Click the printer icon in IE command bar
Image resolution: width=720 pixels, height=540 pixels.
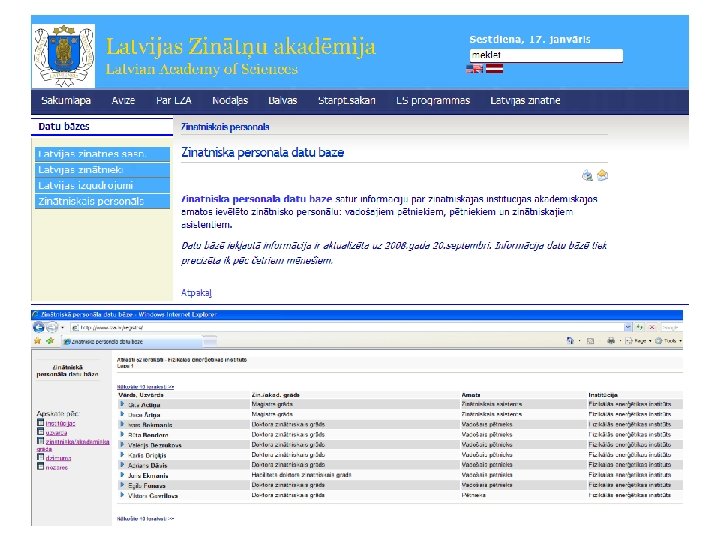(611, 341)
